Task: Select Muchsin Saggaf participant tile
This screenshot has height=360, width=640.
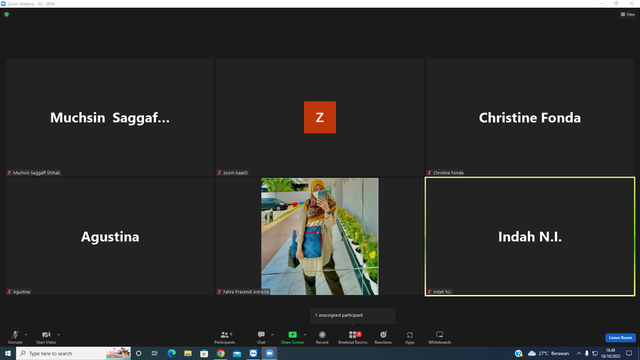Action: pyautogui.click(x=110, y=118)
